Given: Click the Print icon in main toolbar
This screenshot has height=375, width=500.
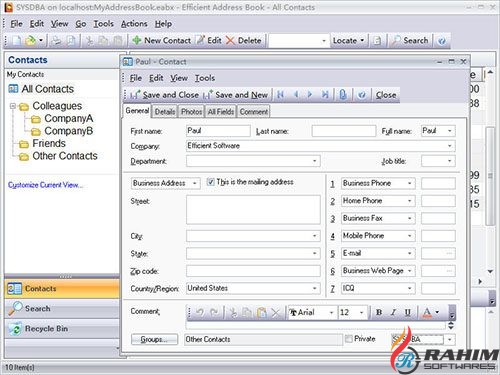Looking at the screenshot, I should tap(57, 41).
